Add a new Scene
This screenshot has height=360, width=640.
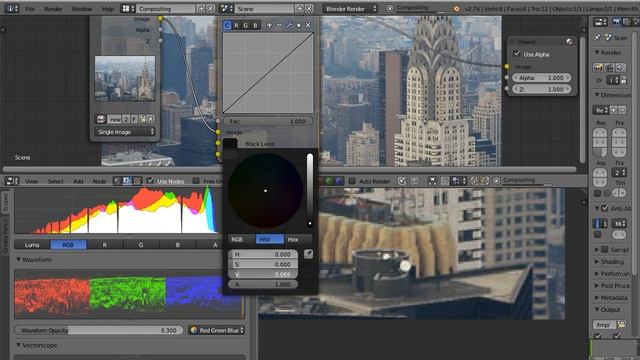(300, 8)
